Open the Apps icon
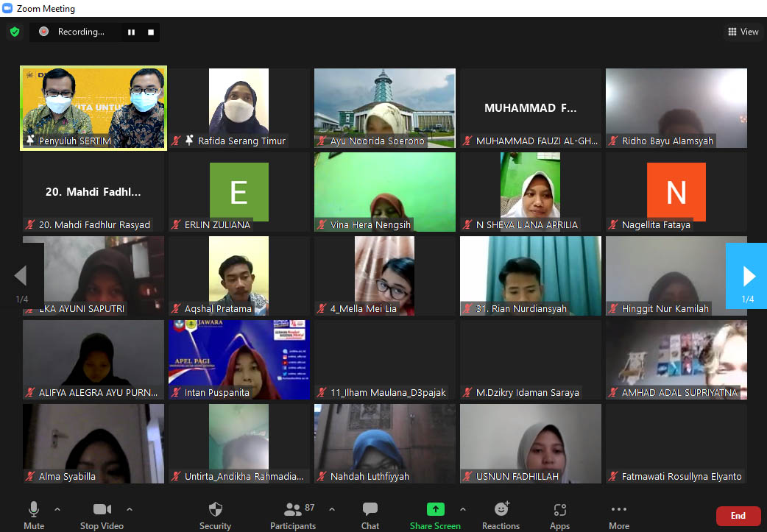The image size is (767, 532). tap(559, 510)
